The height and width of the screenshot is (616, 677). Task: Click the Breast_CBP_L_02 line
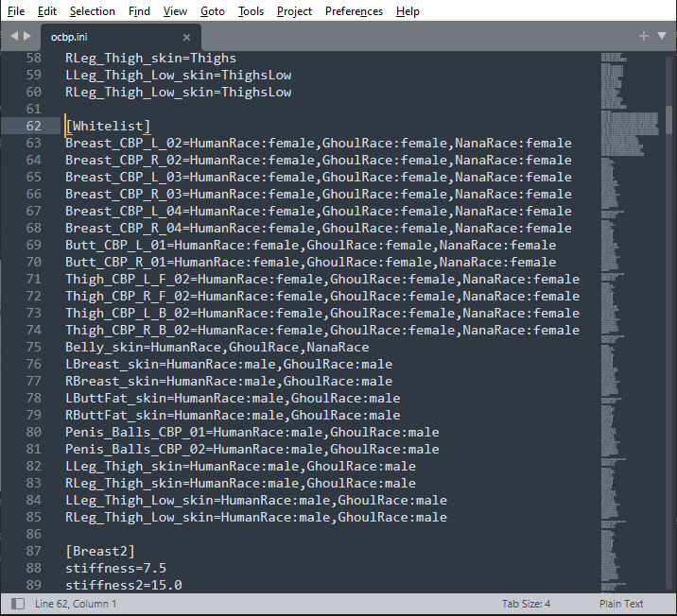319,144
